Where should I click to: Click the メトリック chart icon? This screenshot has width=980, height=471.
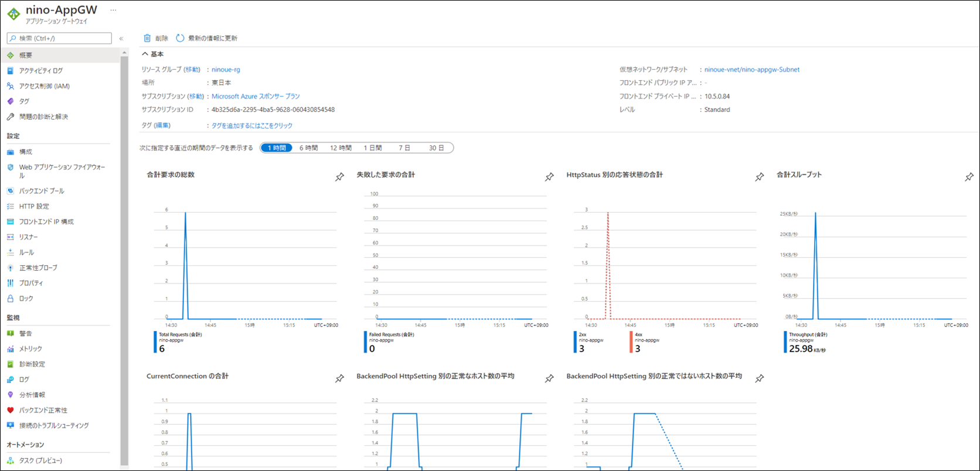(x=11, y=349)
